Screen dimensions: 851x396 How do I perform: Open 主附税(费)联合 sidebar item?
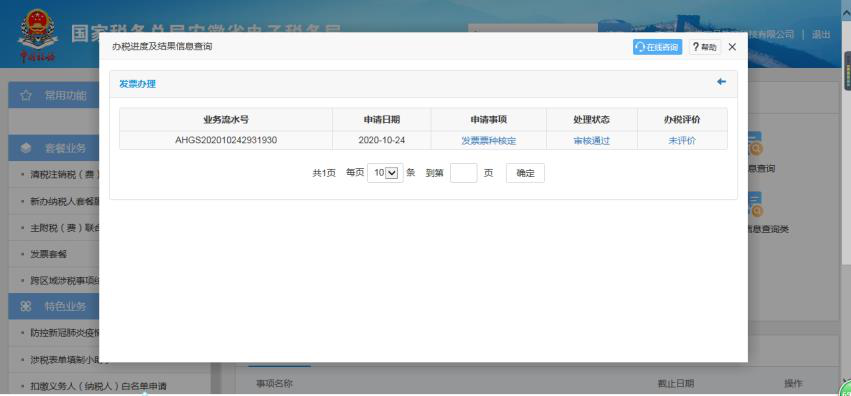(x=65, y=228)
